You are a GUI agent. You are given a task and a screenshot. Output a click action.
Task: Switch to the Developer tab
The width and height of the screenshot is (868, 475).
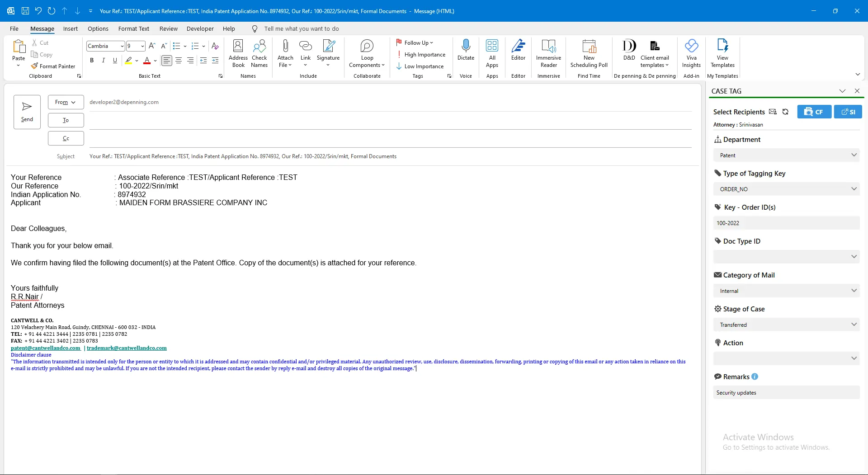coord(200,28)
